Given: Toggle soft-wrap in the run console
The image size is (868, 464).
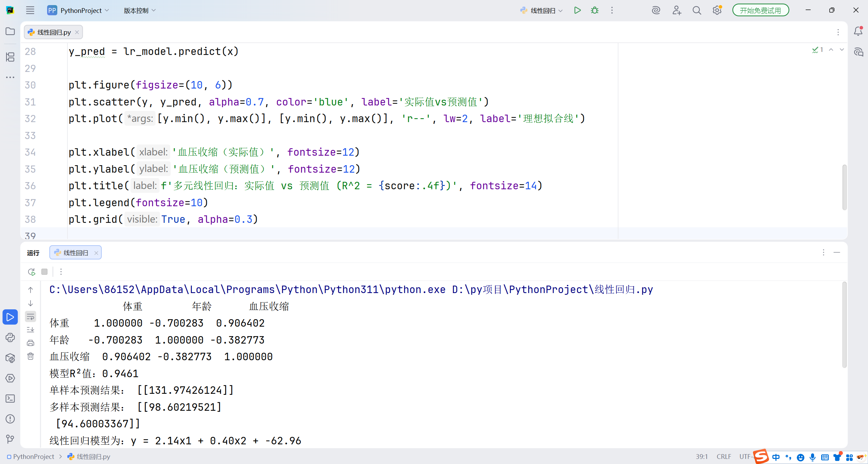Looking at the screenshot, I should (31, 317).
